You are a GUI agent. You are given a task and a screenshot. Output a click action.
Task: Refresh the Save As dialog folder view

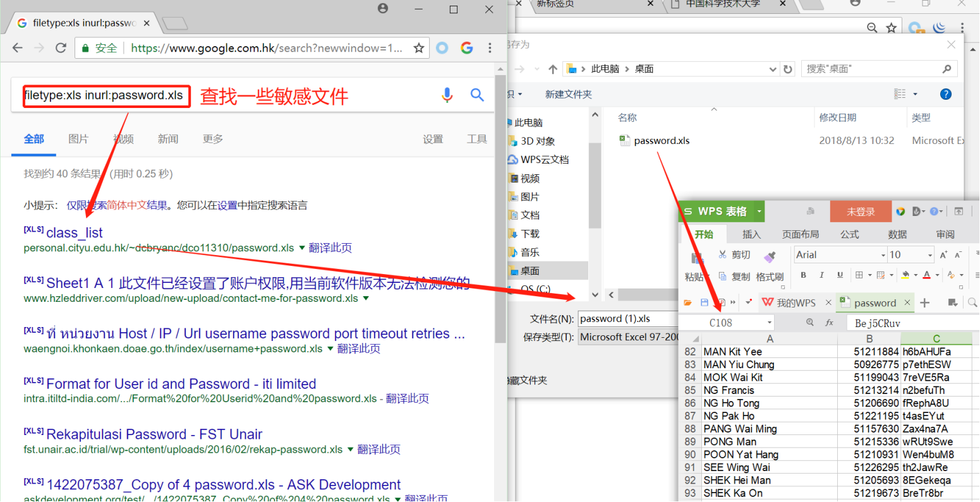pos(788,69)
